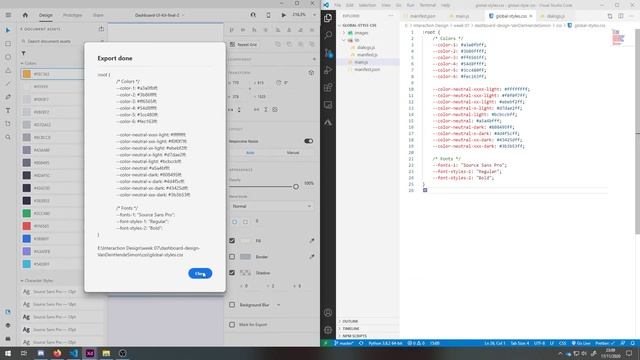Select the Text tool in XD

click(8, 111)
